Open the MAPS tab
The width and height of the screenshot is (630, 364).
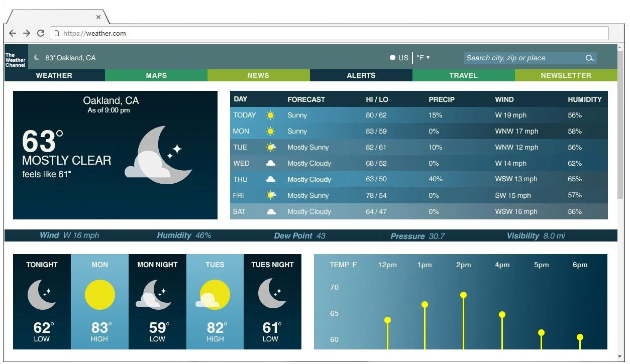click(x=156, y=75)
